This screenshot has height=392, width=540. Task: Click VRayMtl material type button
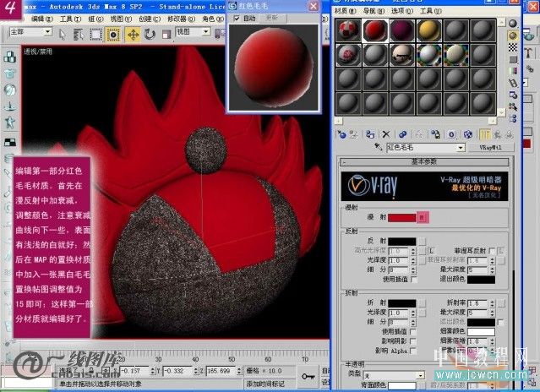pyautogui.click(x=491, y=148)
